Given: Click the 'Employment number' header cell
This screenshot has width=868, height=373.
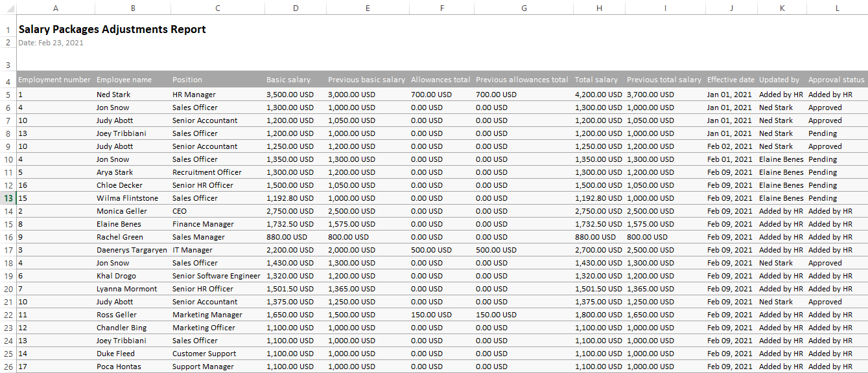Looking at the screenshot, I should click(x=54, y=80).
